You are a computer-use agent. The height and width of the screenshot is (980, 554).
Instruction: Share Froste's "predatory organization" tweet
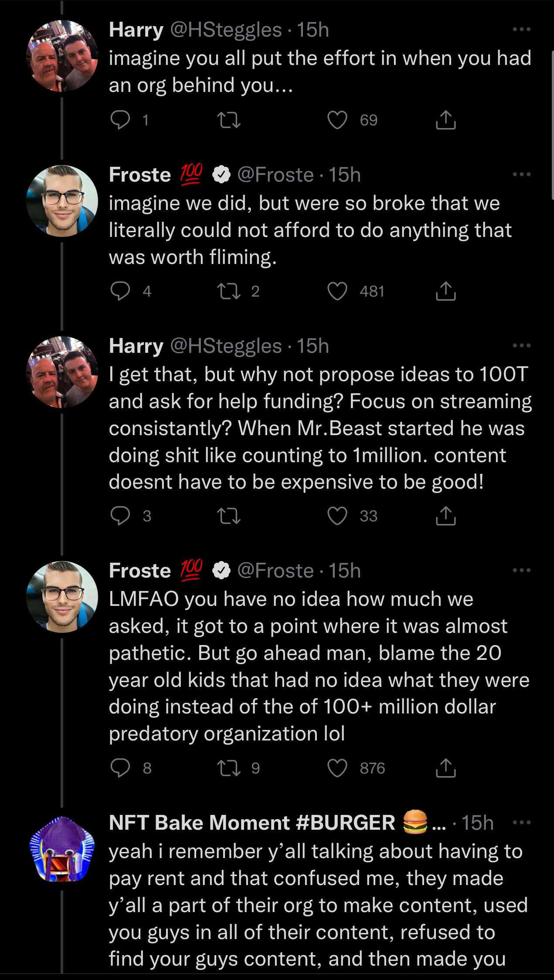coord(445,768)
